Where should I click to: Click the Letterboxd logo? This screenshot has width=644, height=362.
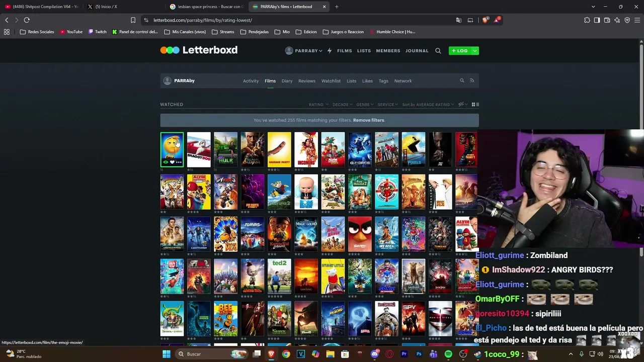click(199, 50)
